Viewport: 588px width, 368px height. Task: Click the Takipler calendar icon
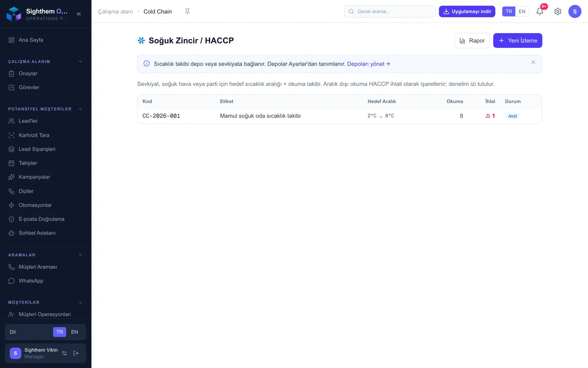click(11, 163)
